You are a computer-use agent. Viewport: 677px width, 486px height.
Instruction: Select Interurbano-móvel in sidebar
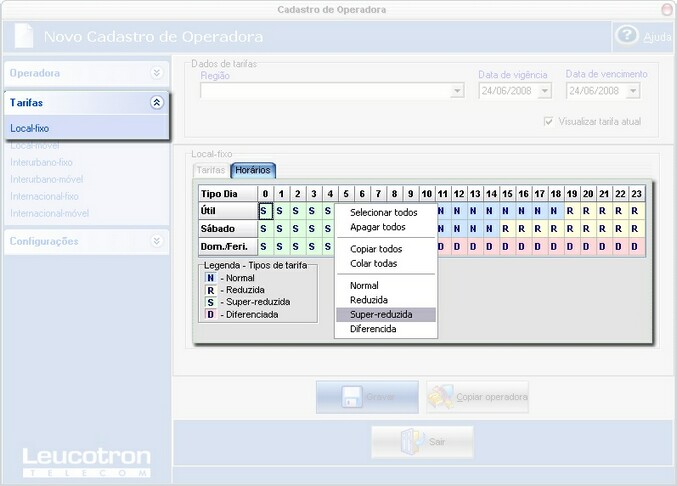(47, 179)
